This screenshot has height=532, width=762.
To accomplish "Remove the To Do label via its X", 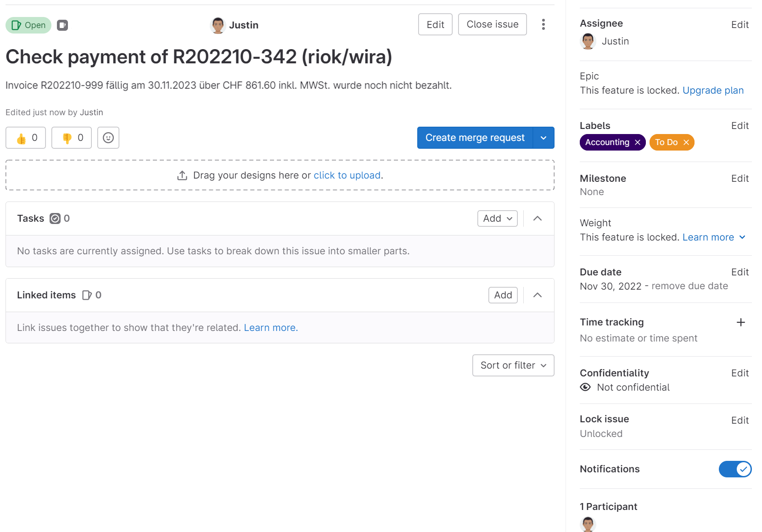I will coord(686,142).
